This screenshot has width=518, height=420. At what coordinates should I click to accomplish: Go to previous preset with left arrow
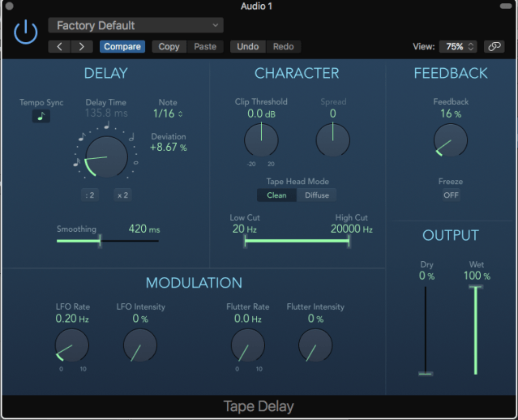click(x=59, y=47)
